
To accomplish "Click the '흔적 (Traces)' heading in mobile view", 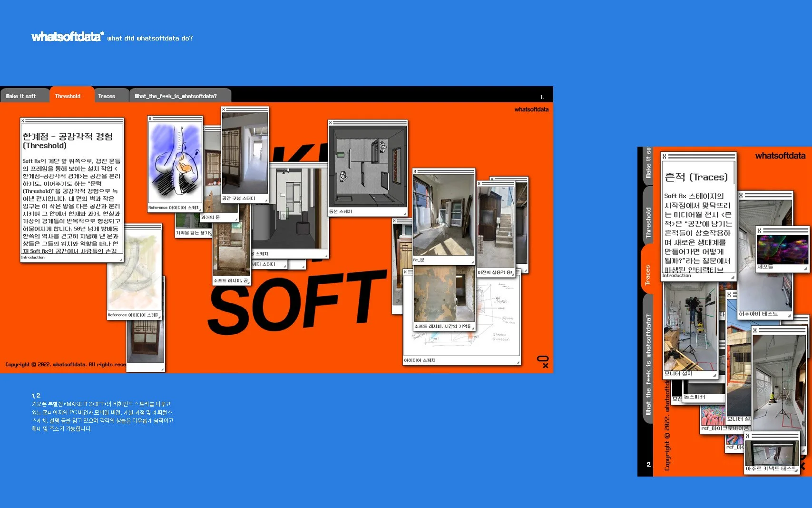I will tap(696, 177).
